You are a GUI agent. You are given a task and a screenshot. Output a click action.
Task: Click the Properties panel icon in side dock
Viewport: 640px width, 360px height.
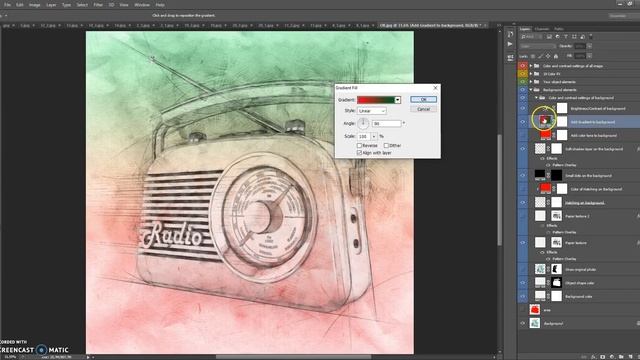click(510, 58)
